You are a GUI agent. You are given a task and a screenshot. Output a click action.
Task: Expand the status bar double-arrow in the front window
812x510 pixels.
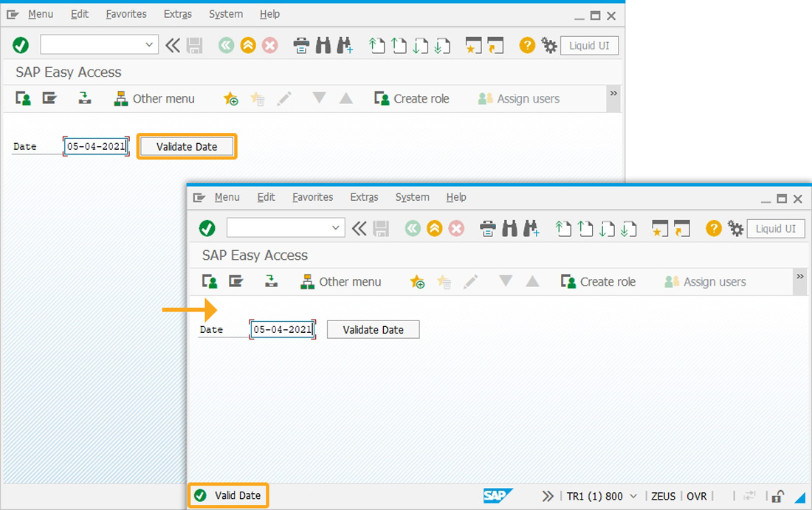pyautogui.click(x=548, y=496)
